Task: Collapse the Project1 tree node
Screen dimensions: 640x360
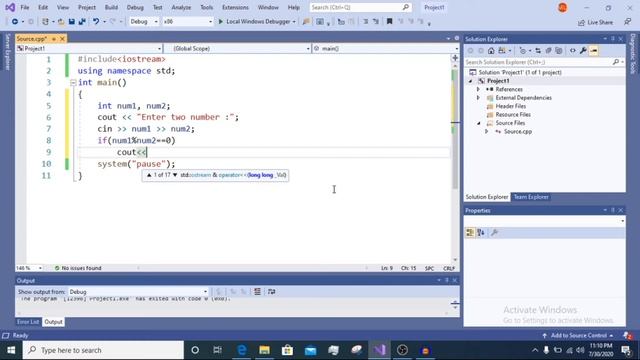Action: pos(470,81)
